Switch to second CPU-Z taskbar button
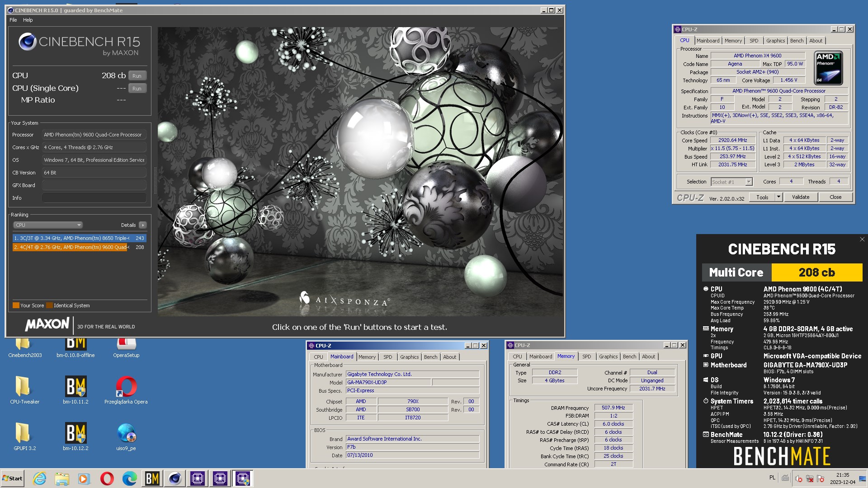This screenshot has width=868, height=488. [x=220, y=479]
